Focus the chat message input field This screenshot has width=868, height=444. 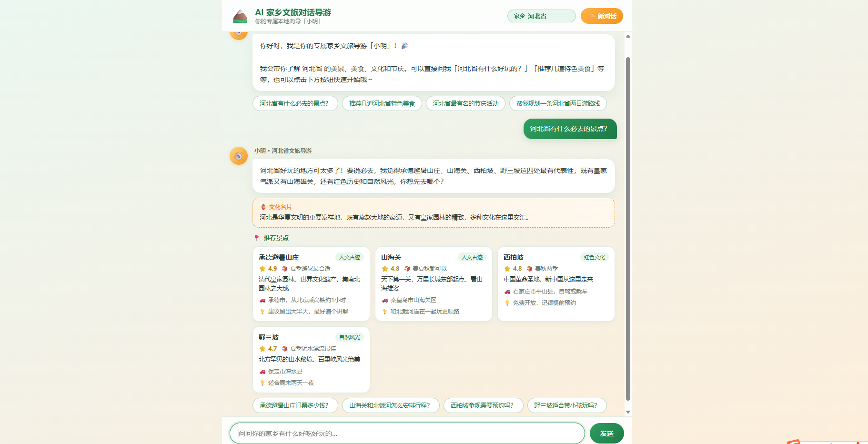pos(407,434)
